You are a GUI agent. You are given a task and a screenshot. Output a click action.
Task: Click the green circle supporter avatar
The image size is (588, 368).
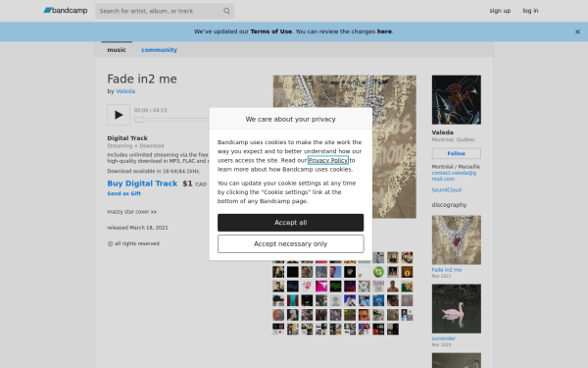pyautogui.click(x=378, y=272)
